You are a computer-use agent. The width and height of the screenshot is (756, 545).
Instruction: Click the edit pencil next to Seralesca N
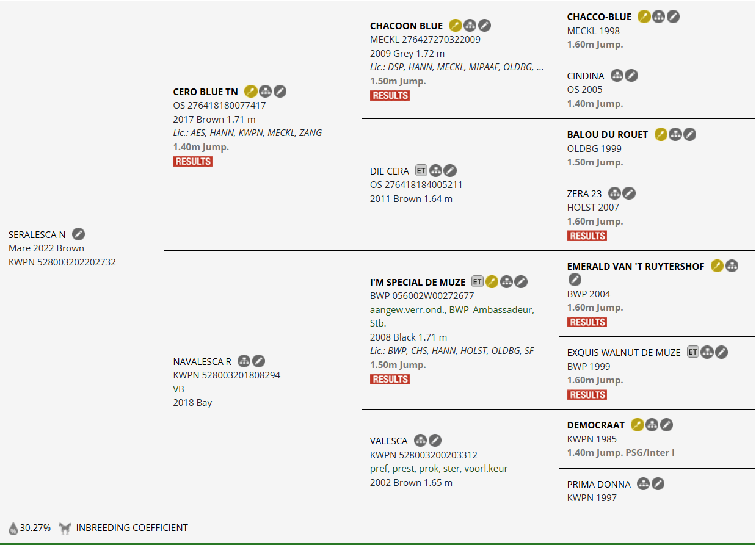point(78,234)
